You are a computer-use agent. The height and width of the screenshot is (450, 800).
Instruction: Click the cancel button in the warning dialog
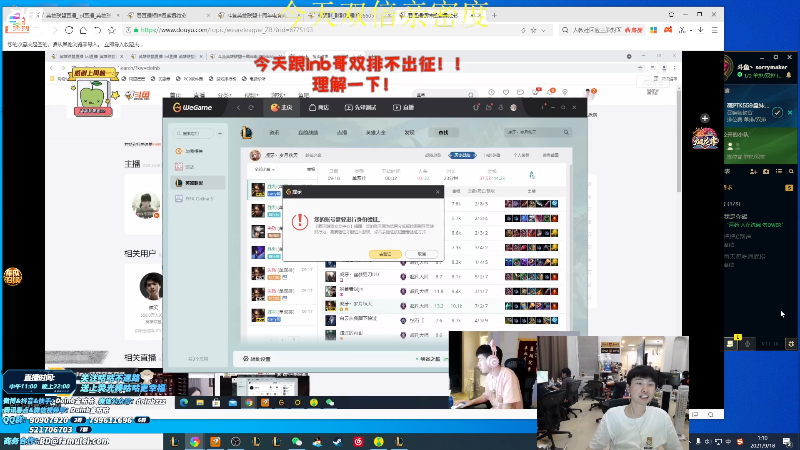coord(421,254)
